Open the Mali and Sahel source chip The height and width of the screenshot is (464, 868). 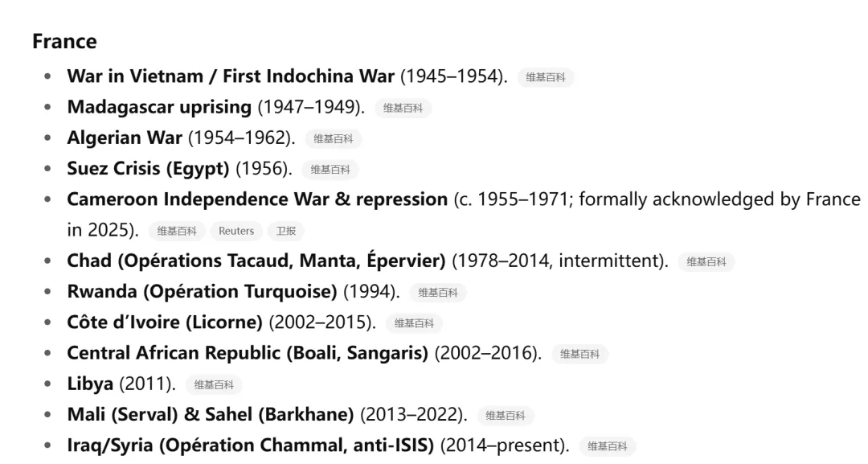[506, 416]
